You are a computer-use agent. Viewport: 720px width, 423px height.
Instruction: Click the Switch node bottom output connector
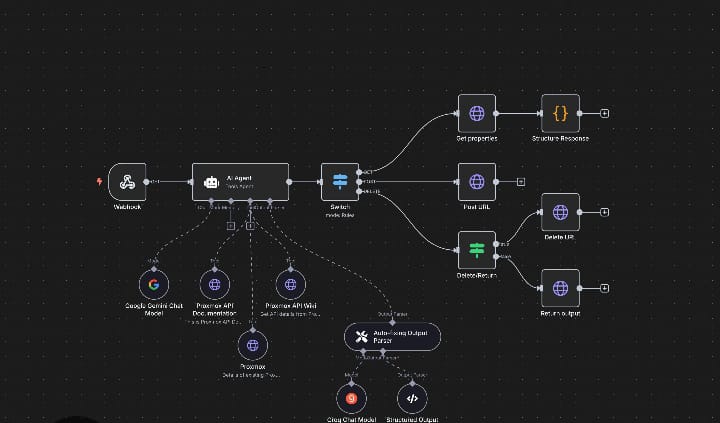click(x=359, y=192)
